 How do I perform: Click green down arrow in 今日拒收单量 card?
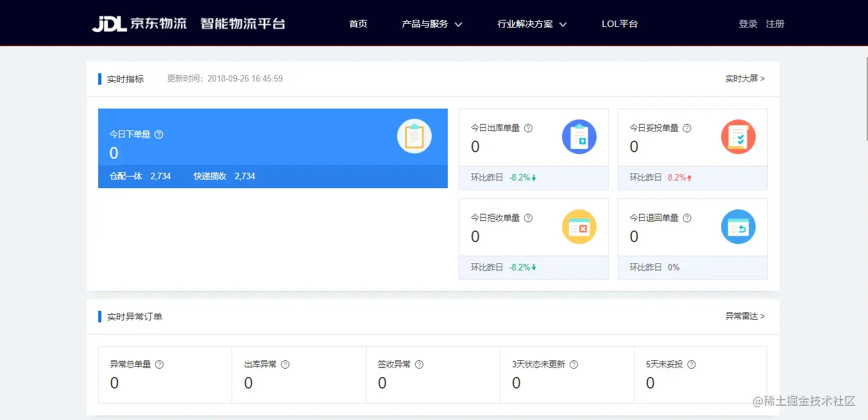click(534, 268)
